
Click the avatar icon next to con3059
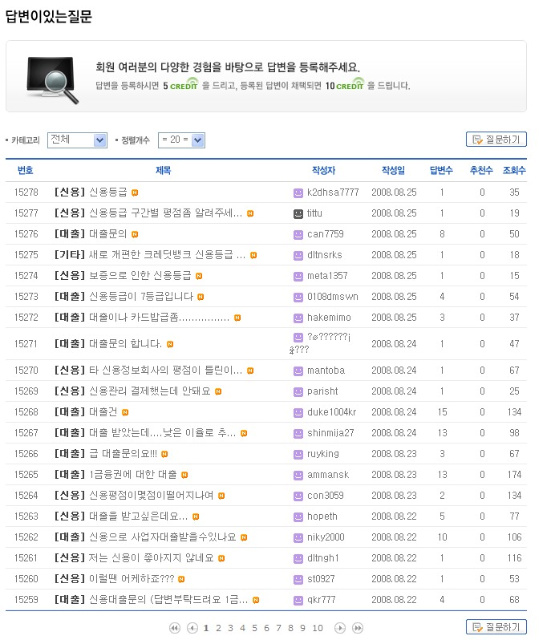coord(298,496)
